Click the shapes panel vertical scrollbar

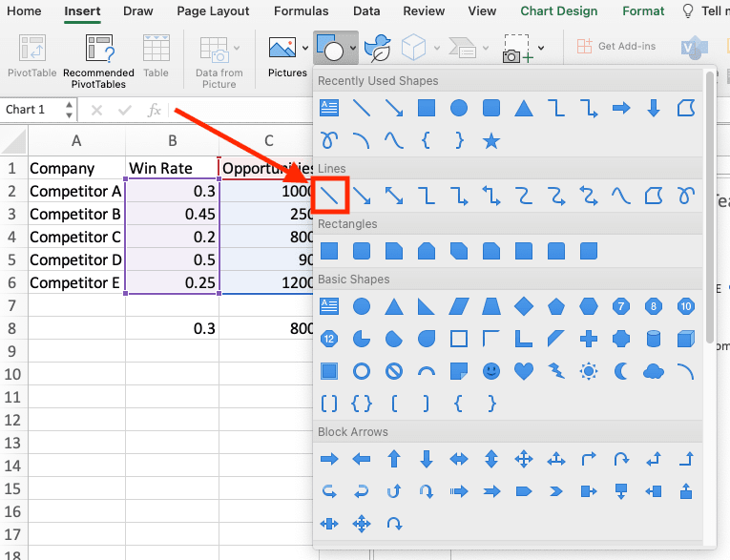[707, 210]
